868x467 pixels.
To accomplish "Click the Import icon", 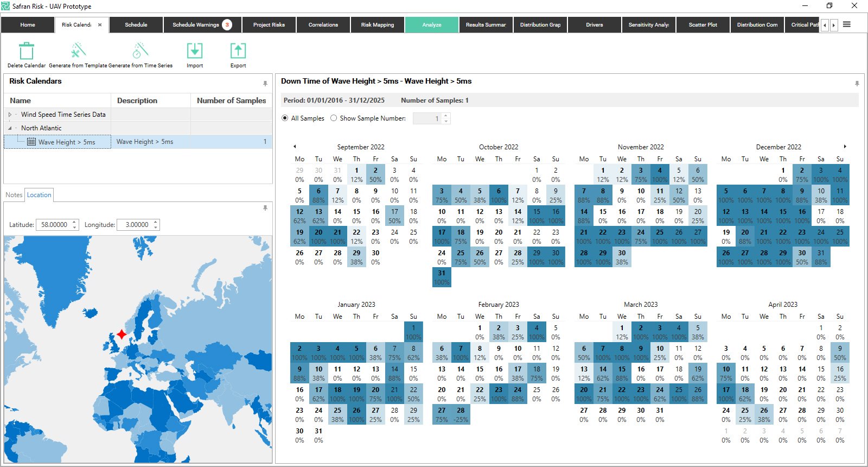I will click(195, 51).
